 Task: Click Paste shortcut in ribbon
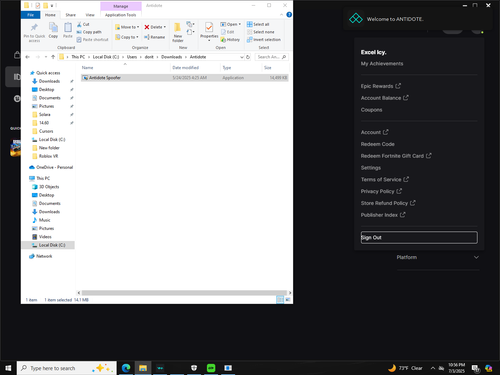pos(92,40)
